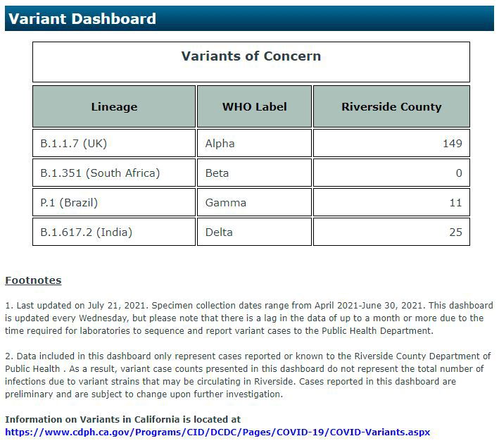The image size is (499, 448).
Task: Click the Alpha case count 149
Action: [452, 144]
